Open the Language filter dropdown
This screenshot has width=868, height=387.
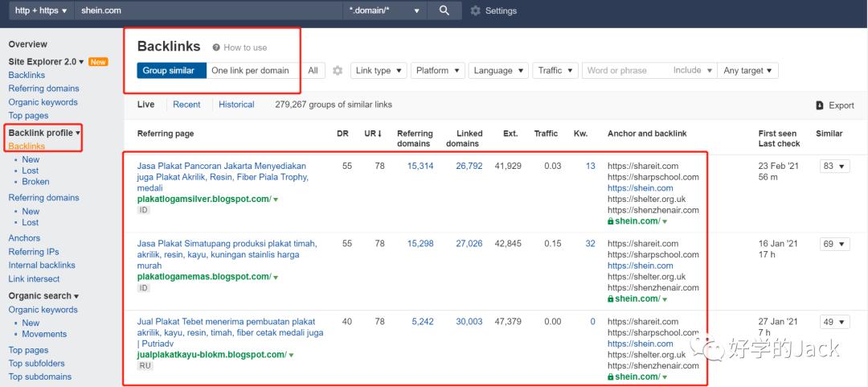pyautogui.click(x=498, y=71)
